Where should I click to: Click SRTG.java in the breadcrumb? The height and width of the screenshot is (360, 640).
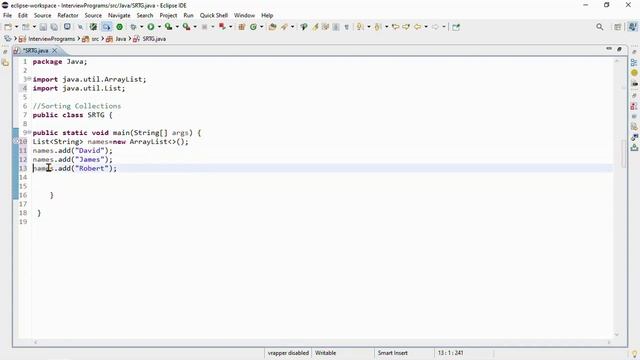pos(154,39)
